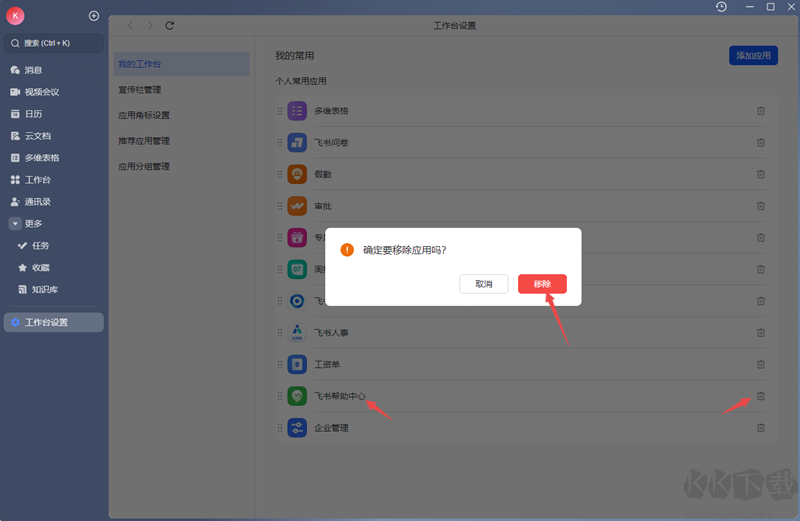Viewport: 800px width, 521px height.
Task: Click the 添加应用 button
Action: 753,55
